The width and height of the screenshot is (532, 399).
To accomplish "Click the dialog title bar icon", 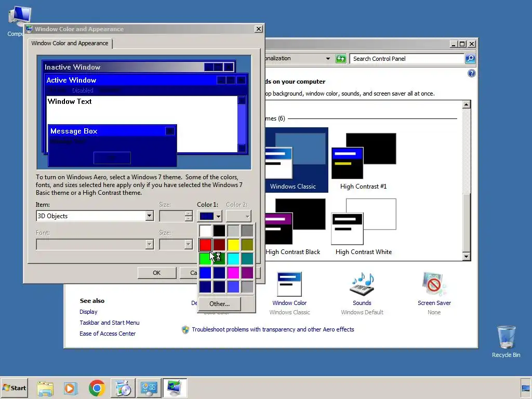I will 29,29.
